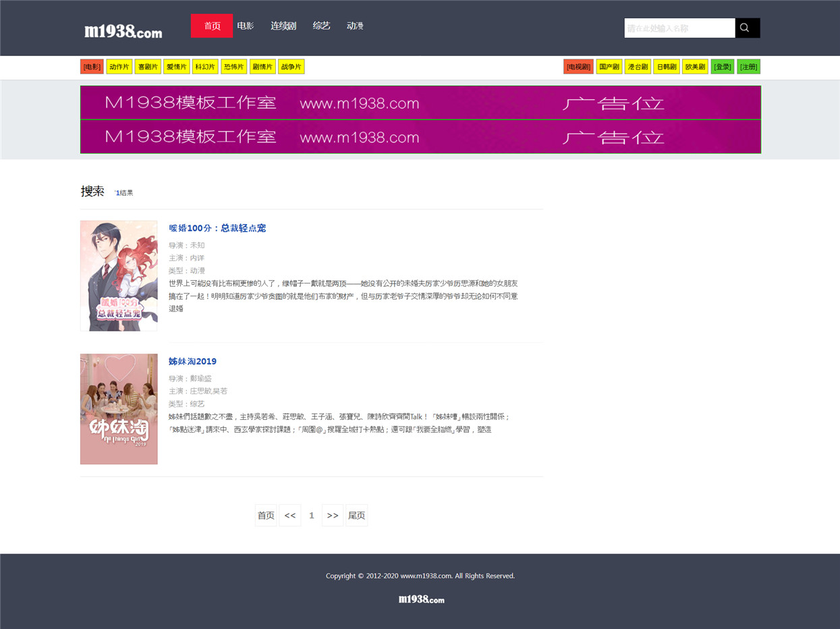Screen dimensions: 840x629
Task: Select the 爱情片 category tag
Action: pyautogui.click(x=177, y=67)
